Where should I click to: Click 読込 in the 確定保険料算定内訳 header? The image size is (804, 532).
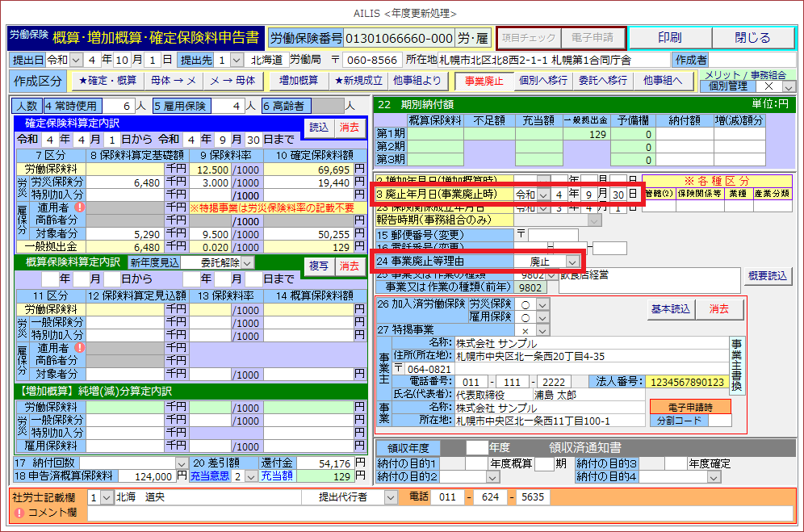(318, 127)
